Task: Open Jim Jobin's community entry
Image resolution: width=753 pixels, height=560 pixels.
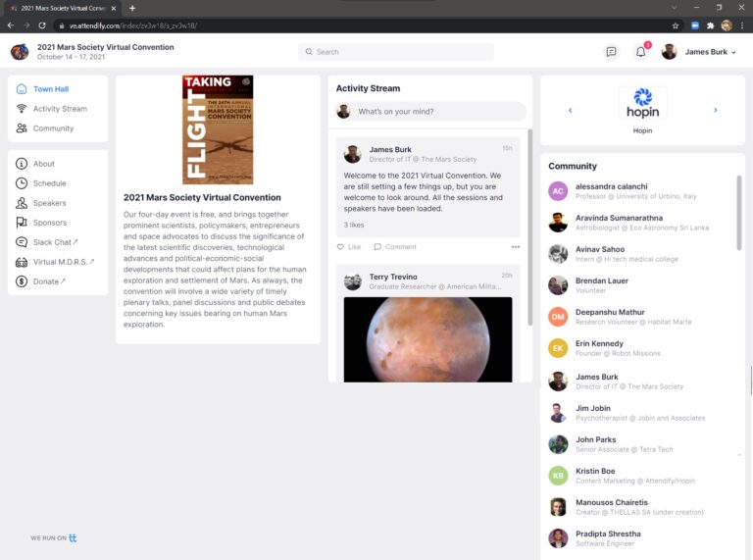Action: [x=640, y=413]
